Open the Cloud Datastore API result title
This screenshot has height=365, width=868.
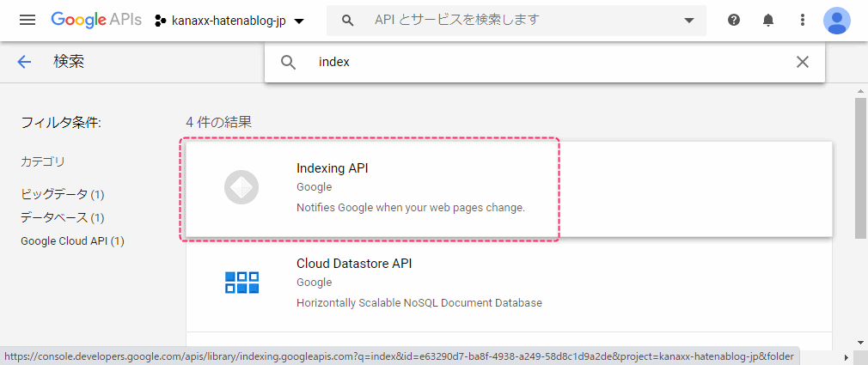tap(354, 264)
